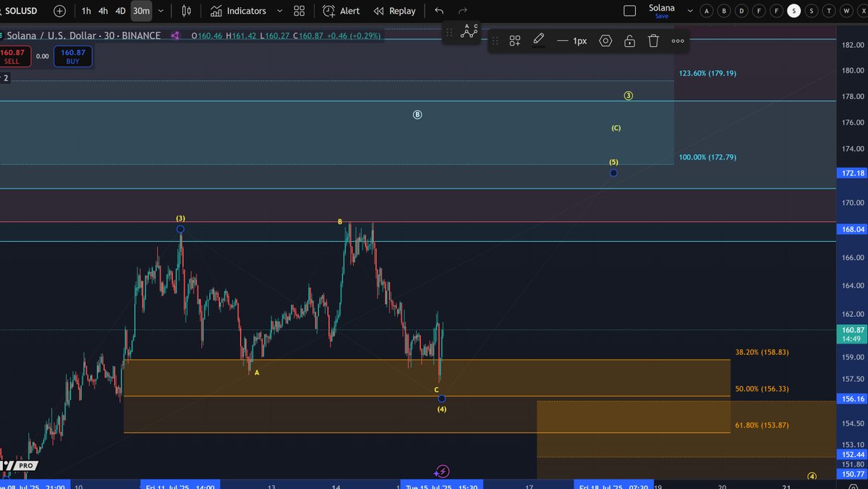Select the wave anchor point under (5)

pyautogui.click(x=613, y=173)
